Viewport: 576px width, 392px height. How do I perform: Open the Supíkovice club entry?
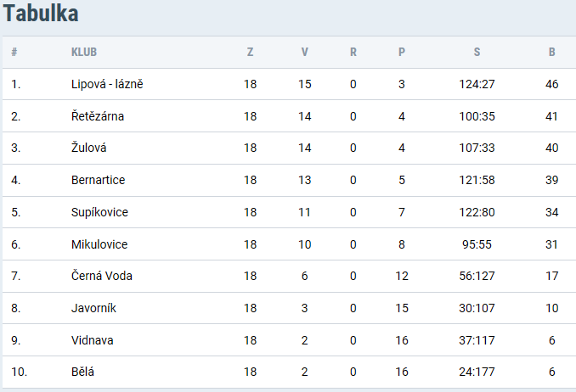99,212
